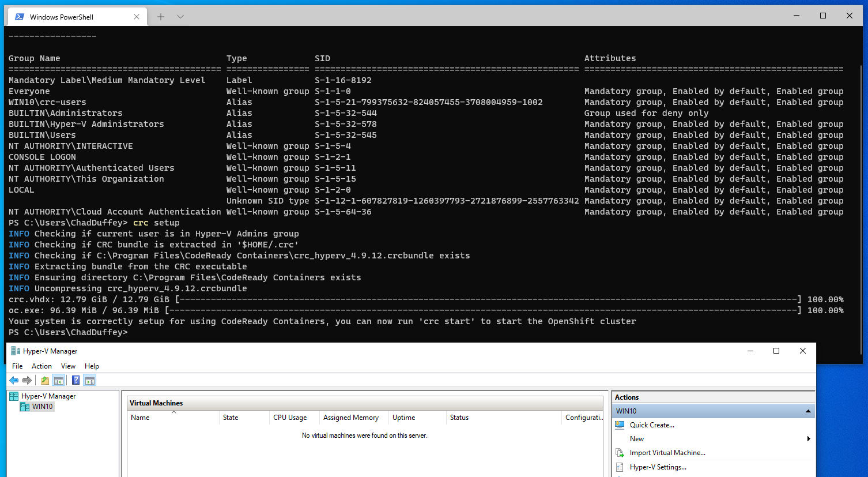This screenshot has height=477, width=868.
Task: Click the 'crc setup' command text
Action: point(156,223)
